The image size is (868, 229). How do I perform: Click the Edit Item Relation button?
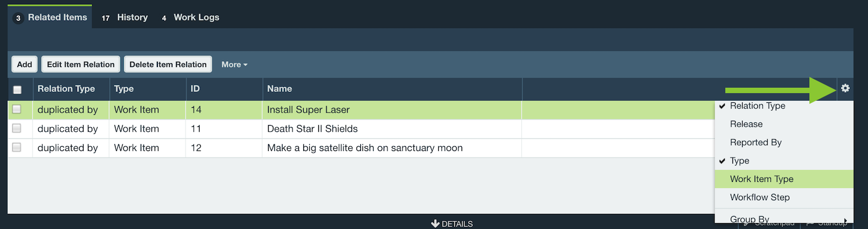[x=81, y=64]
